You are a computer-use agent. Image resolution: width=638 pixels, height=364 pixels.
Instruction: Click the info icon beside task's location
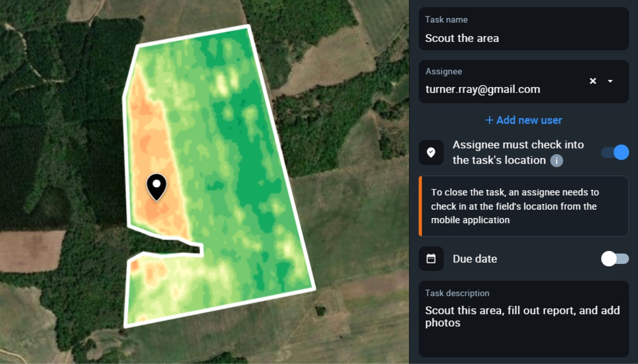click(556, 161)
